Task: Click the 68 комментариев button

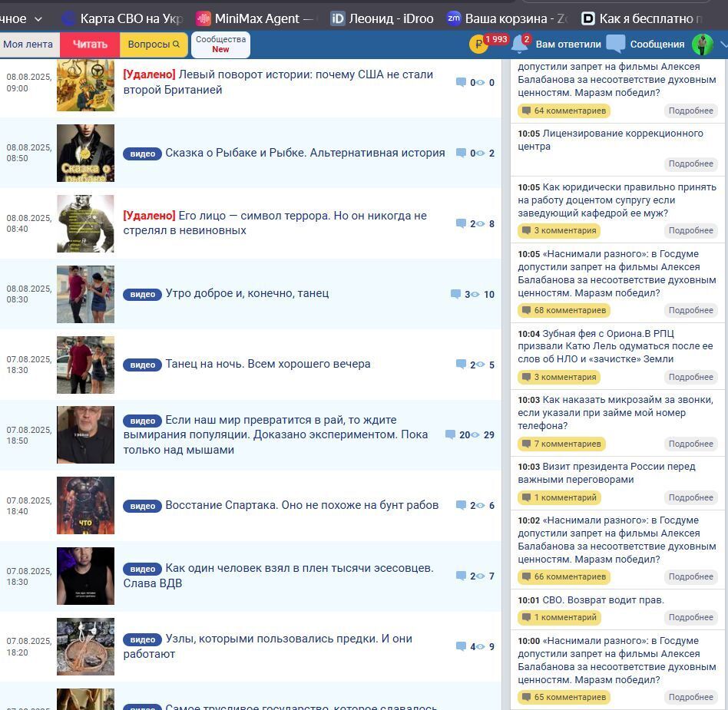Action: coord(564,310)
